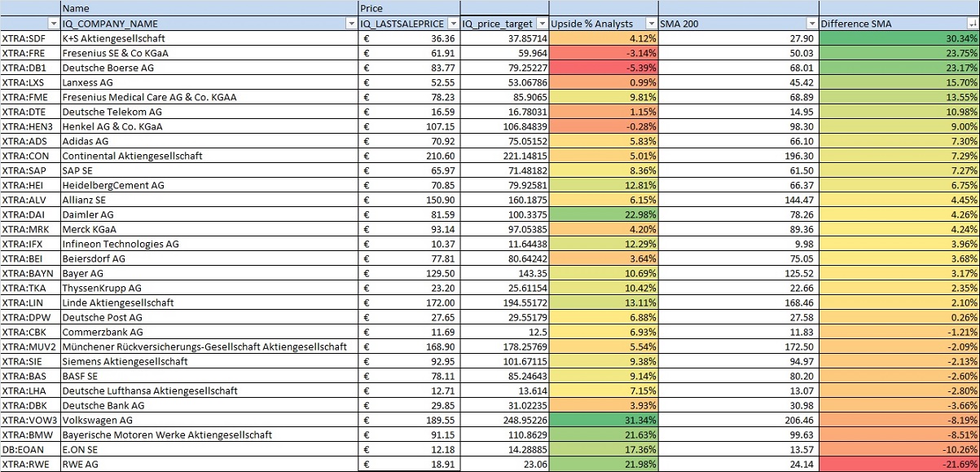Select the Deutsche Boerse AG cell
980x472 pixels.
coord(209,68)
